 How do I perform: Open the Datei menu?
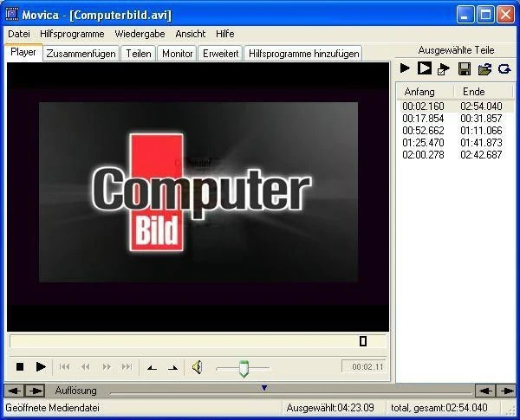[19, 34]
